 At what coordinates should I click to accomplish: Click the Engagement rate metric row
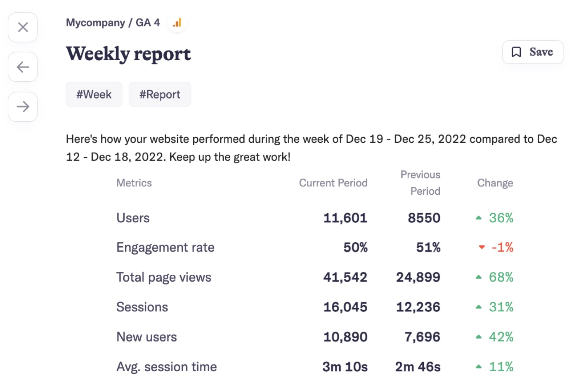165,247
